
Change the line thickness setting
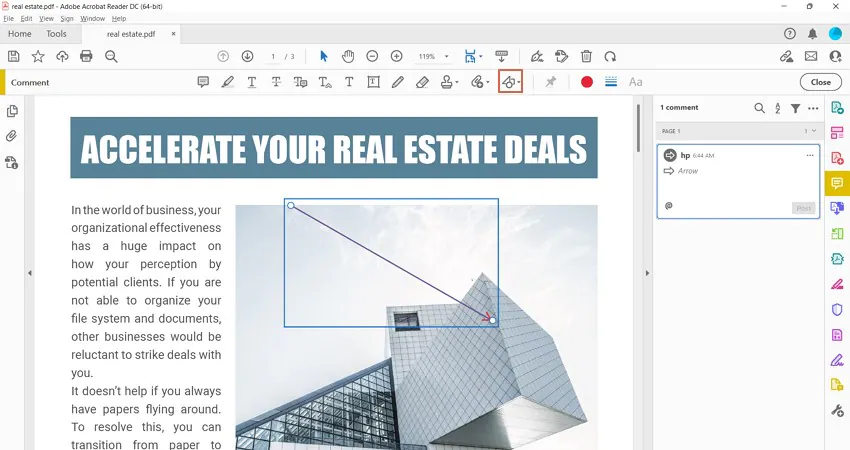pos(611,82)
